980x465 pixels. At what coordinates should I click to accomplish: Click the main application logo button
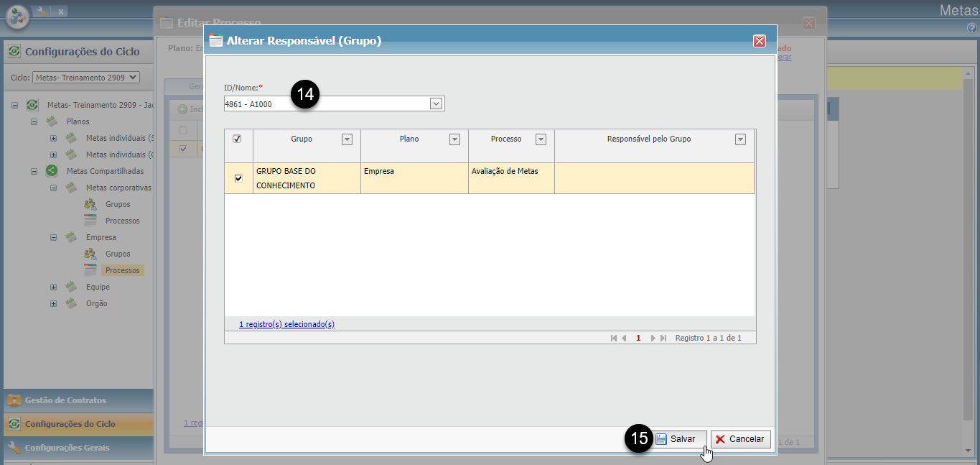click(17, 16)
